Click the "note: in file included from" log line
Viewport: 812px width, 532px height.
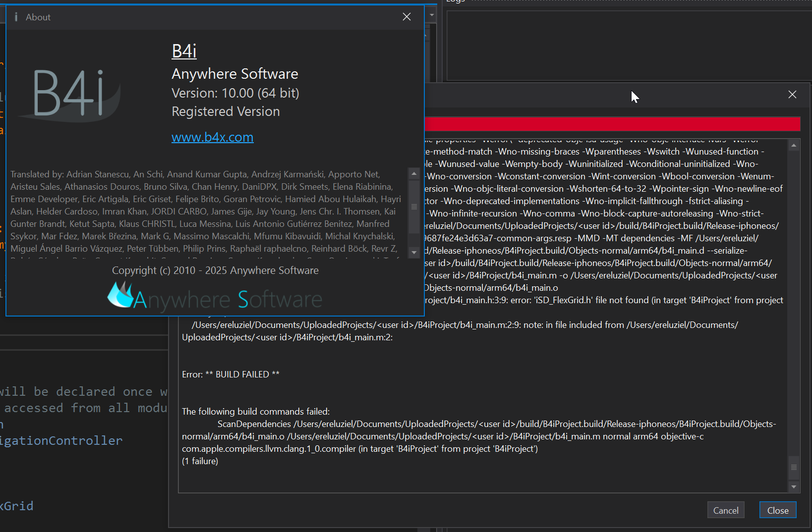pyautogui.click(x=465, y=325)
